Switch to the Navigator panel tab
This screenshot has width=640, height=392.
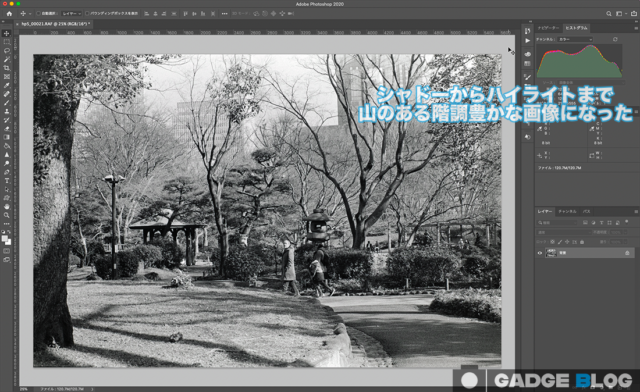pos(548,28)
